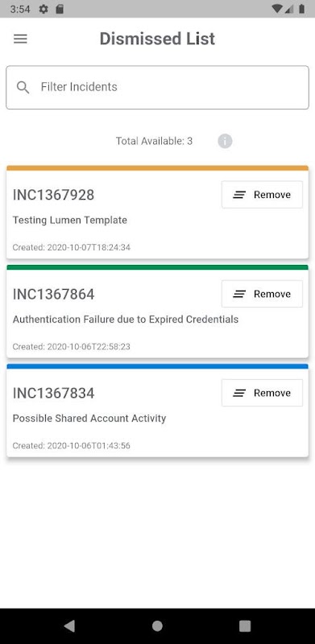Tap the battery icon in status bar
The height and width of the screenshot is (644, 315).
pyautogui.click(x=302, y=9)
